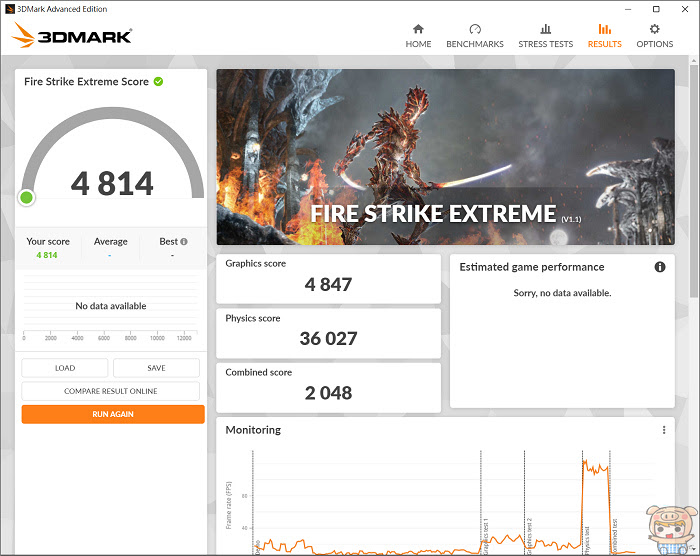
Task: Select the Results tab
Action: pyautogui.click(x=604, y=36)
